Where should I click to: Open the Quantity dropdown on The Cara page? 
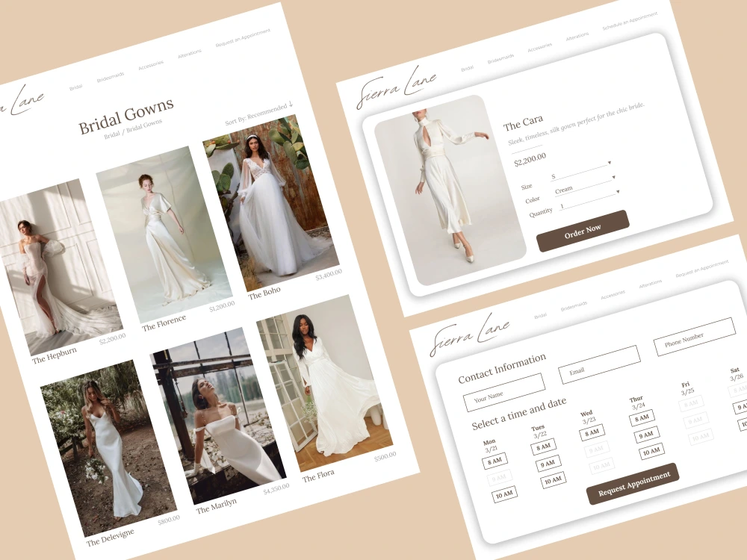pyautogui.click(x=590, y=199)
